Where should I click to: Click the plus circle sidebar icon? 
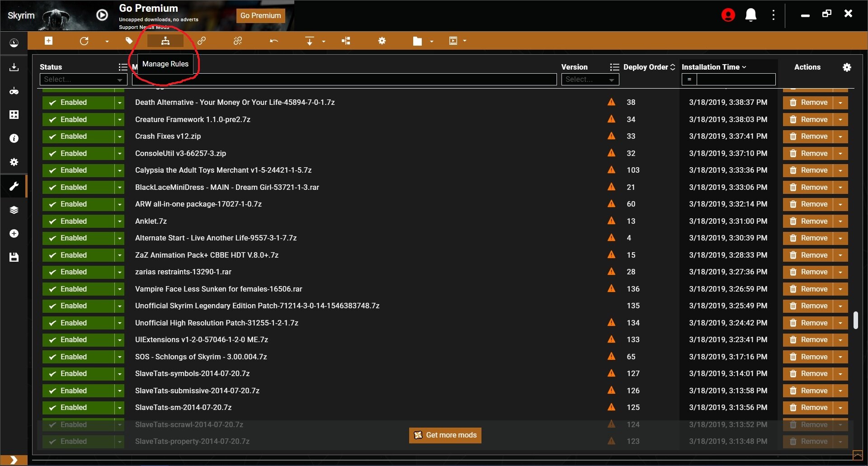[x=14, y=234]
